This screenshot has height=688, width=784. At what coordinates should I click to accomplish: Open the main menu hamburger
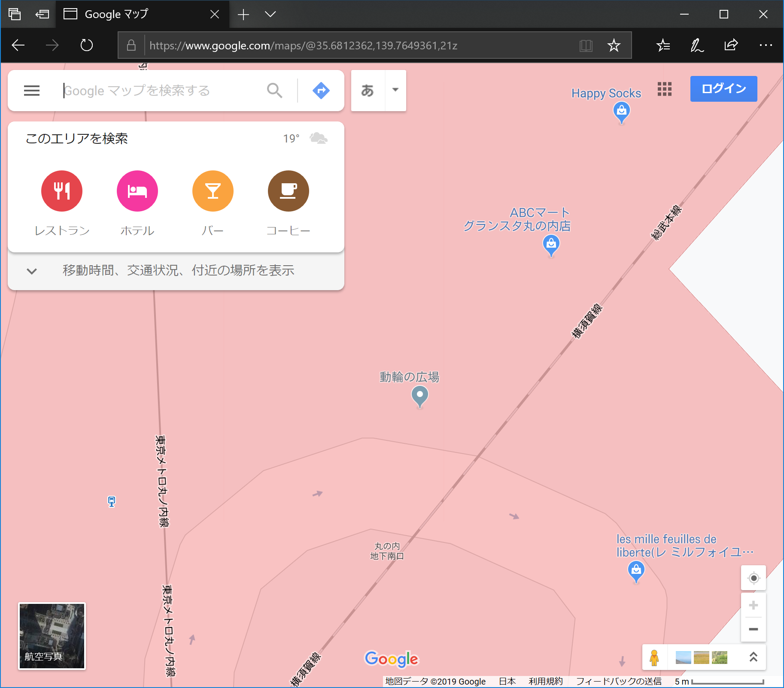31,91
